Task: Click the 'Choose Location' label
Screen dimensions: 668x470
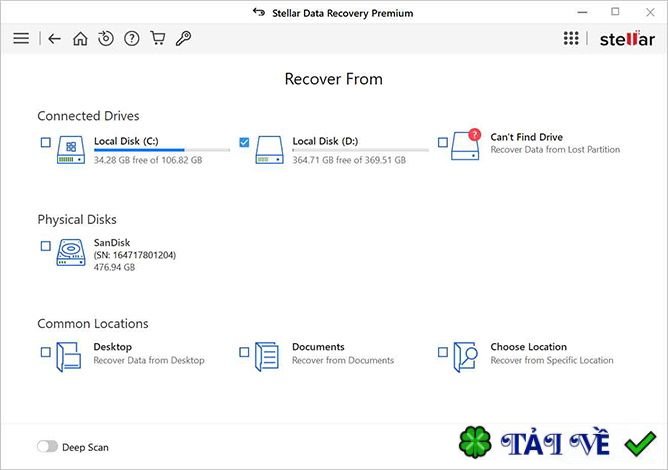Action: pos(529,347)
